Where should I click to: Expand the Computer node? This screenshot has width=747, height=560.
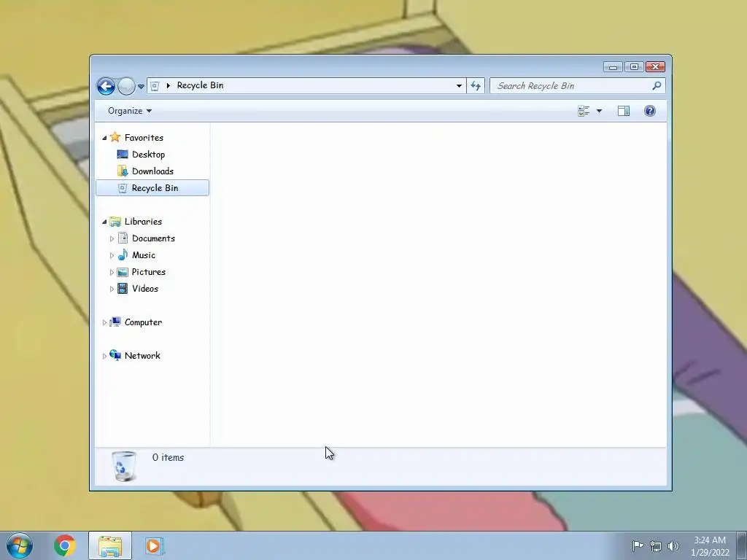tap(104, 322)
